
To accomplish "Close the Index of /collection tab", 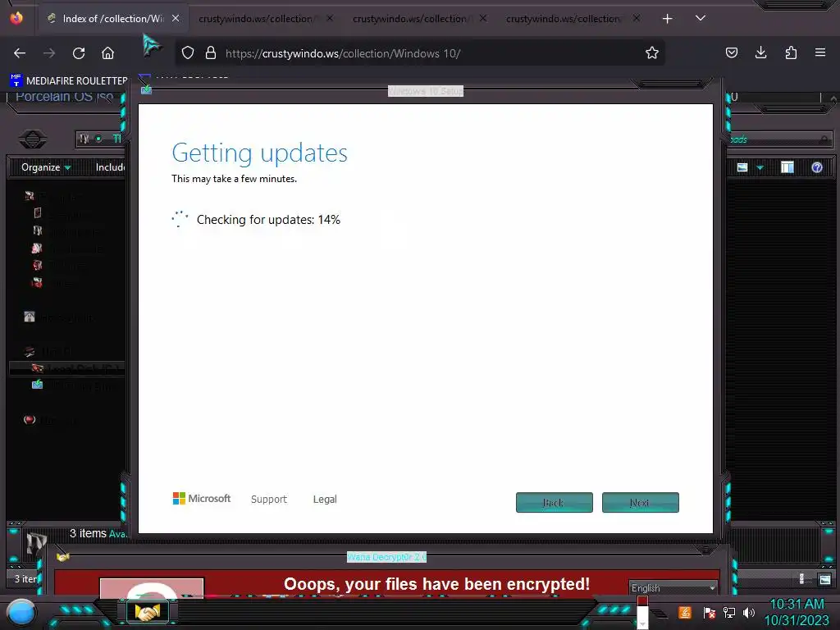I will tap(176, 18).
